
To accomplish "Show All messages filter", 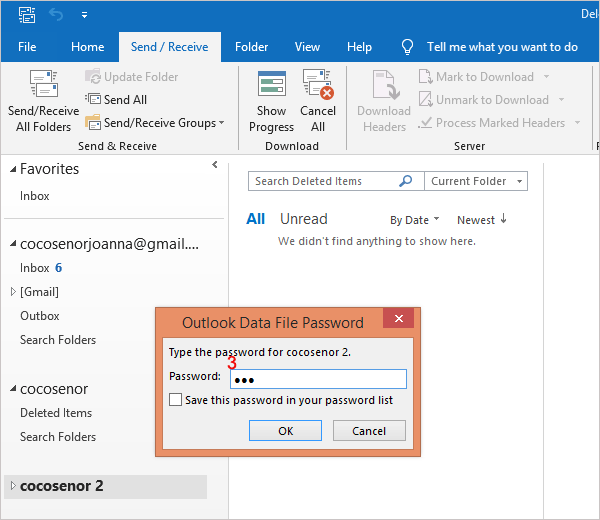I will pos(256,219).
